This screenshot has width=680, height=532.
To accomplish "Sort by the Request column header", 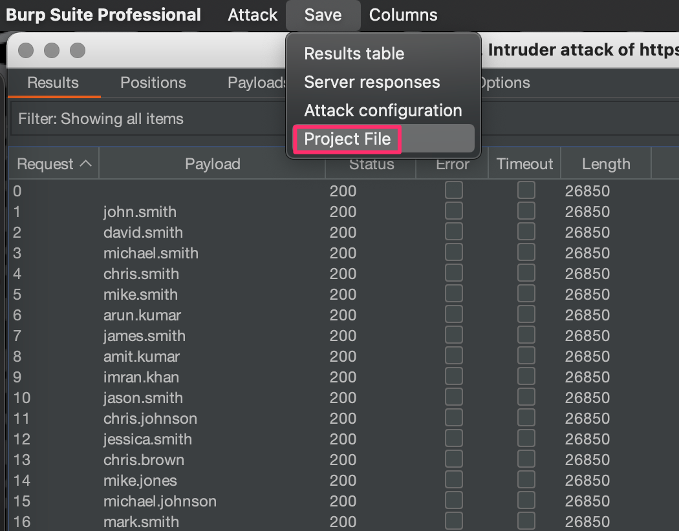I will pyautogui.click(x=54, y=164).
